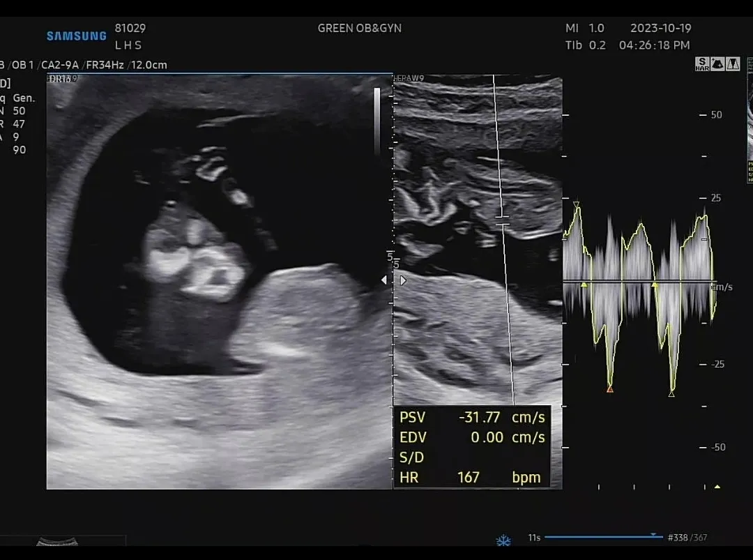Screen dimensions: 753x560
Task: Click the velocity scale value -25
Action: [x=718, y=364]
